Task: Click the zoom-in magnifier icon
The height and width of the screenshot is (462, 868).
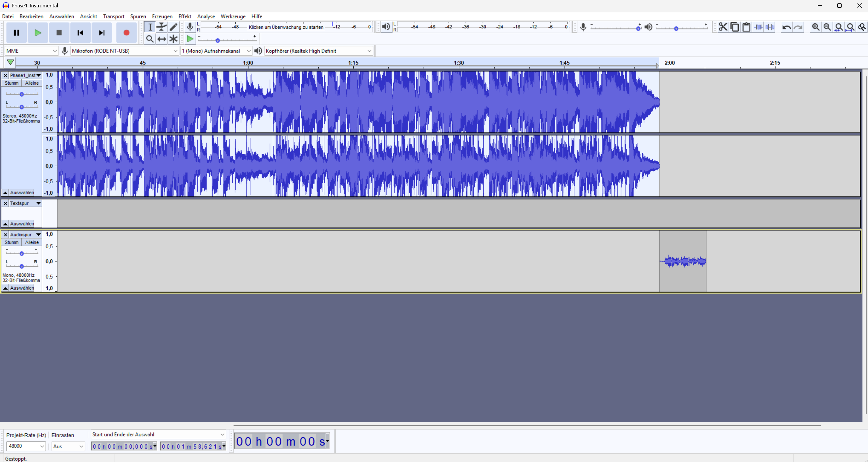Action: [x=815, y=27]
